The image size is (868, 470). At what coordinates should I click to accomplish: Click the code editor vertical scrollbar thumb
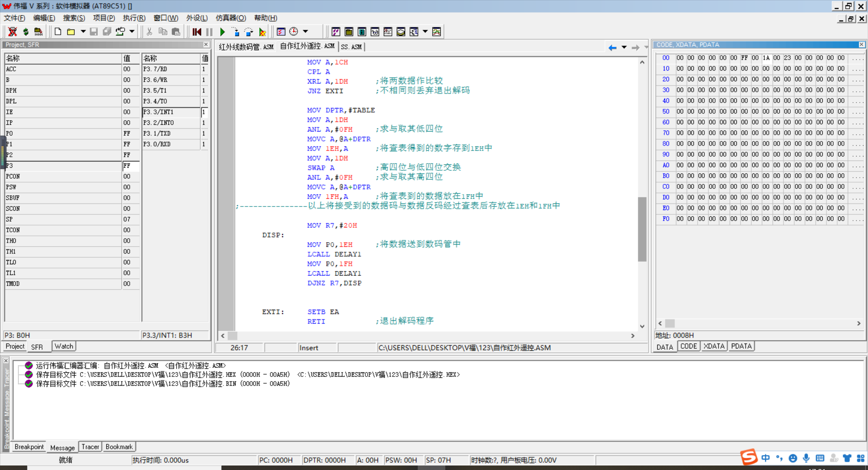point(642,229)
